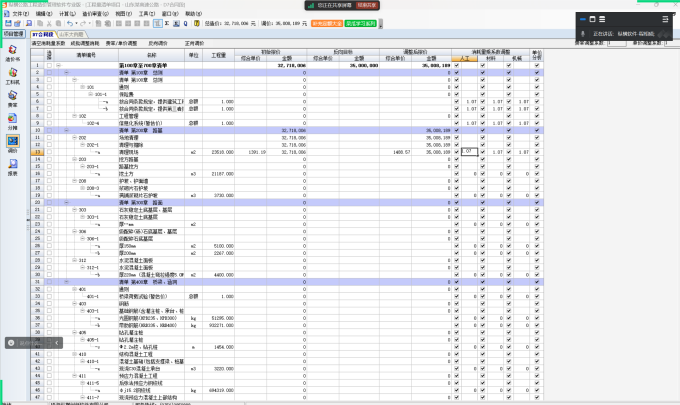Click 清空消耗量系数 button
680x405 pixels.
(48, 43)
